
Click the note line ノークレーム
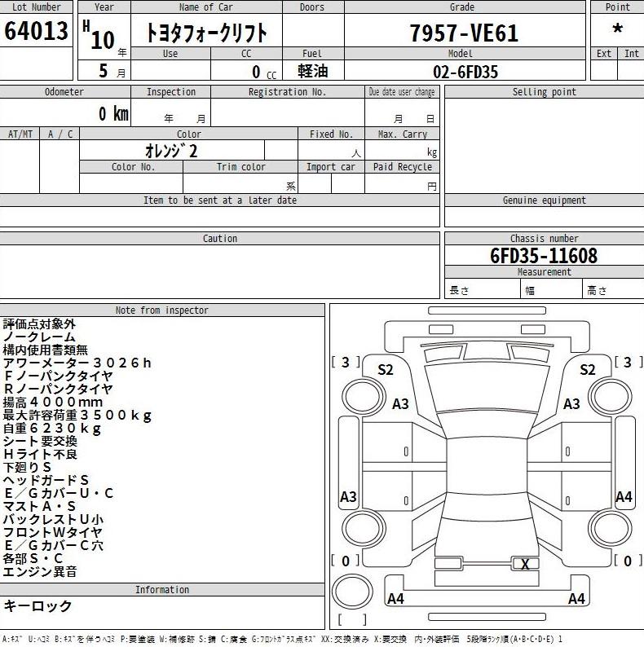39,337
